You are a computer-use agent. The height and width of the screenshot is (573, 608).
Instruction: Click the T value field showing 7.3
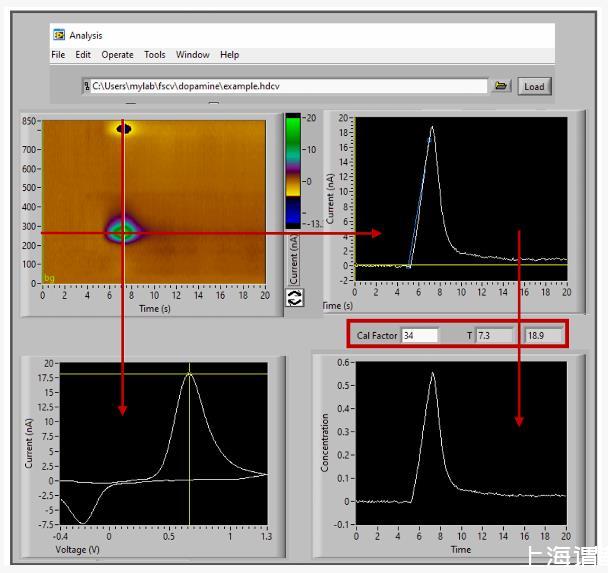tap(494, 335)
